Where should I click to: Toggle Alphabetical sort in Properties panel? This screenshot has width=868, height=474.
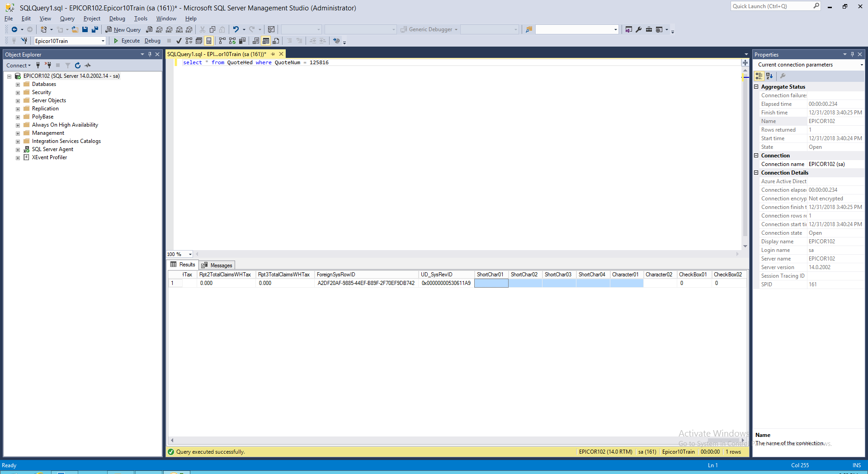coord(769,76)
